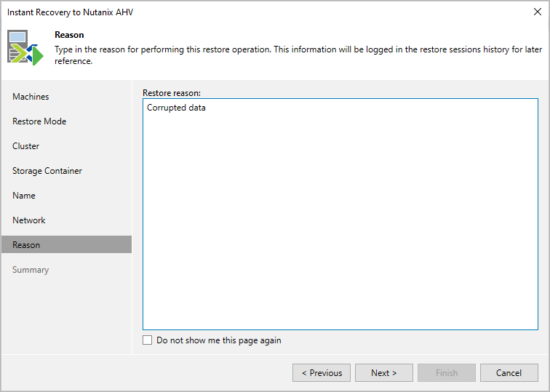Click the Finish button
This screenshot has width=550, height=392.
pyautogui.click(x=447, y=373)
